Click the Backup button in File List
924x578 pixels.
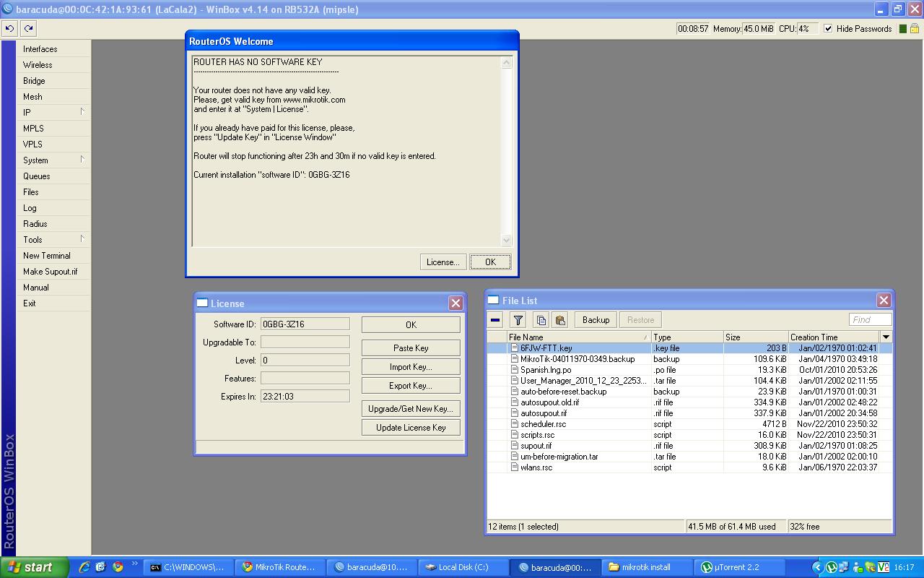[596, 320]
